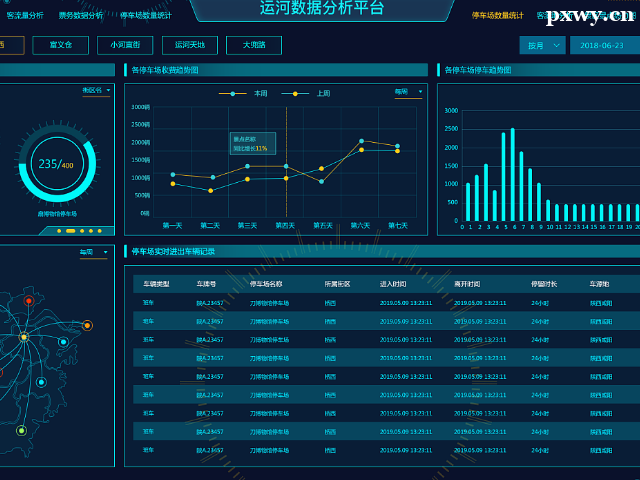Click the 2018-06-23 date field

[602, 46]
